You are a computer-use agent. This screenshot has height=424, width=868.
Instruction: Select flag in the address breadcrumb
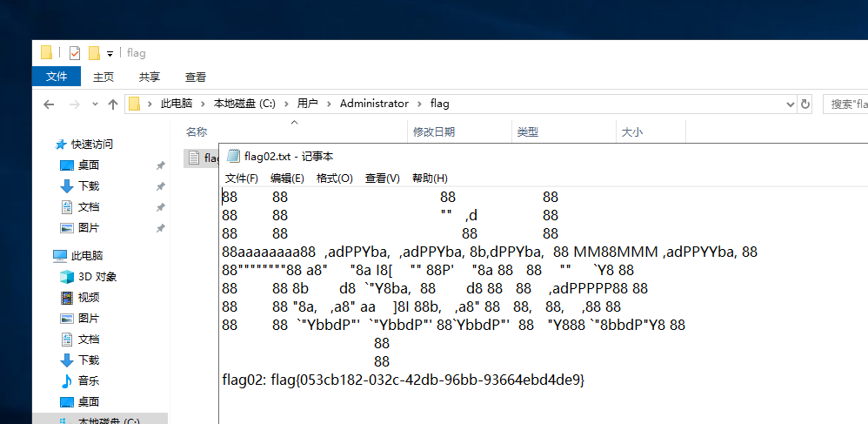click(x=439, y=104)
